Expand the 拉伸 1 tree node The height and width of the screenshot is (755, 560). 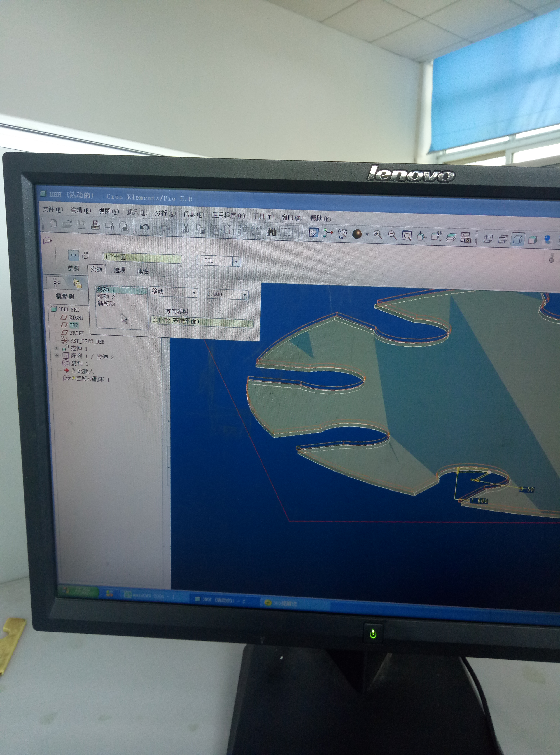click(x=57, y=348)
